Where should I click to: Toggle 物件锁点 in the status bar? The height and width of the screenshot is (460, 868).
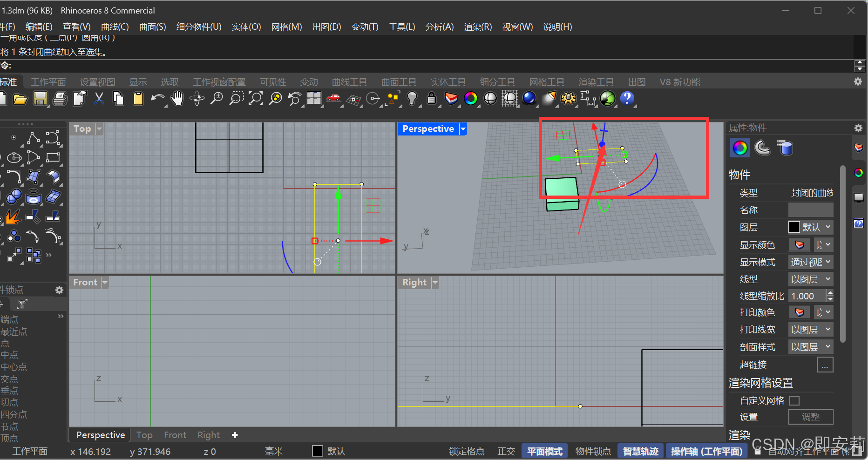593,451
